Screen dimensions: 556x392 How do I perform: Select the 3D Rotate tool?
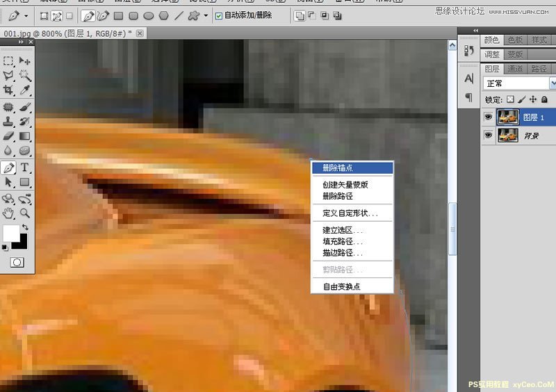click(8, 199)
